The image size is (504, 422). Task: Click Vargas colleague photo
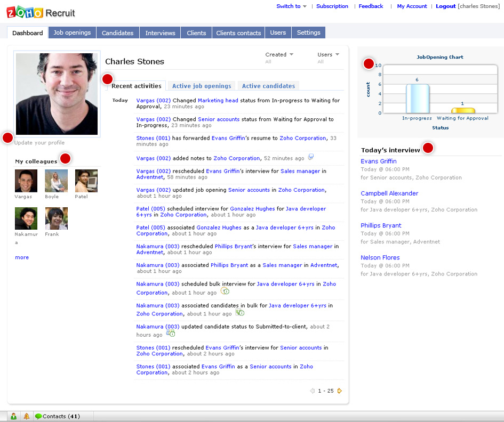[x=26, y=181]
